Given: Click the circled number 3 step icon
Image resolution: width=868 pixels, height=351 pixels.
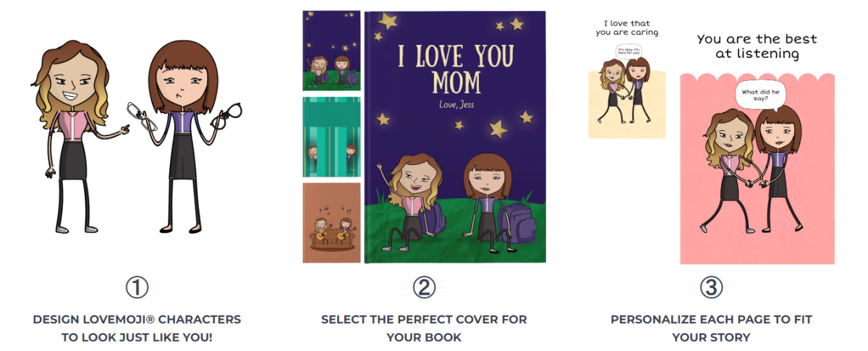Looking at the screenshot, I should [x=711, y=288].
